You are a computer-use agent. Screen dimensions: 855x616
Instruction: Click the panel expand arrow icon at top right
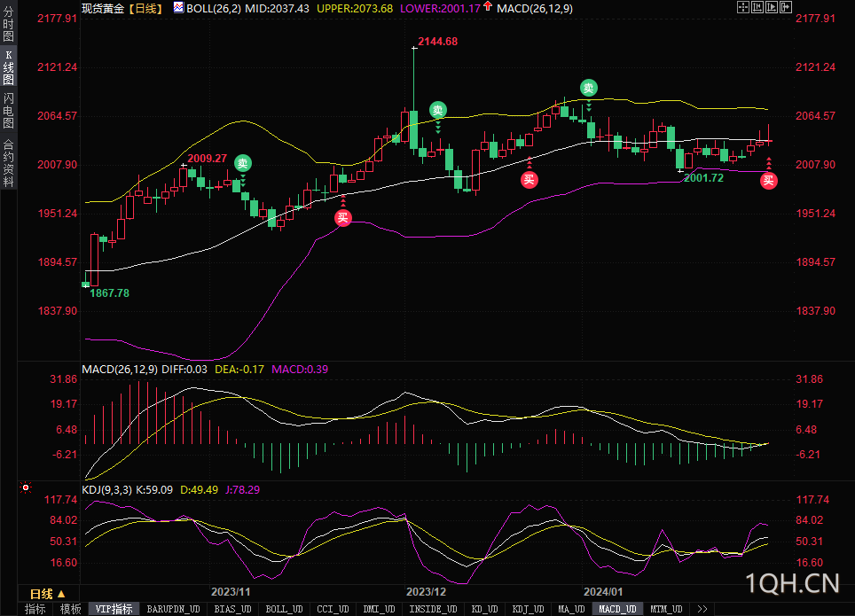(786, 7)
